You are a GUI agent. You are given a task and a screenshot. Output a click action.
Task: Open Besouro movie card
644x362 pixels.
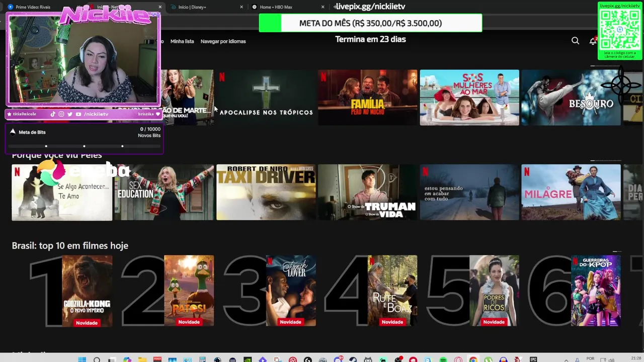coord(571,98)
